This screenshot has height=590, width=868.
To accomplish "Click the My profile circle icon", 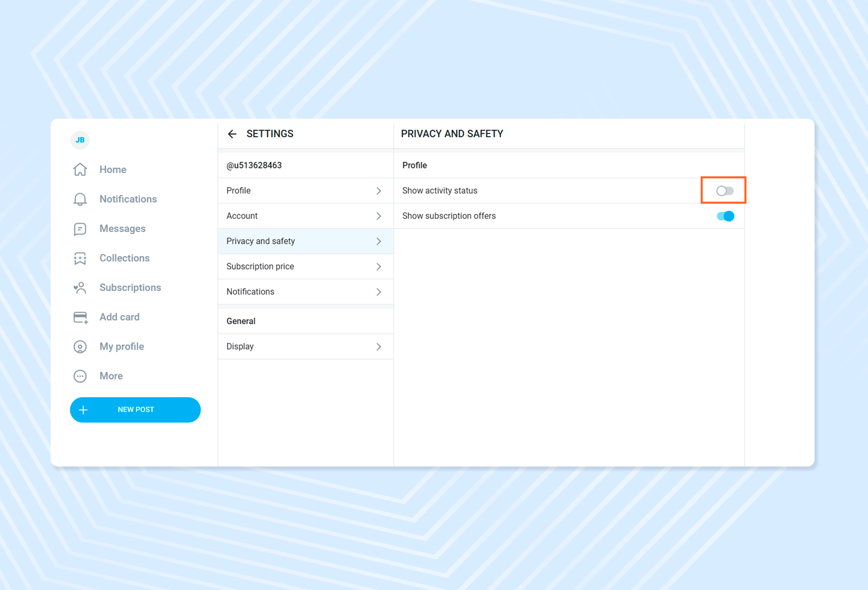I will click(x=80, y=346).
